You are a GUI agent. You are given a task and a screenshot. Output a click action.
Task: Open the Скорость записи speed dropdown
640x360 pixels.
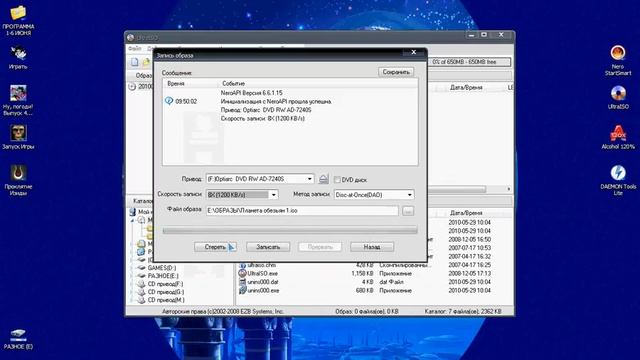273,195
